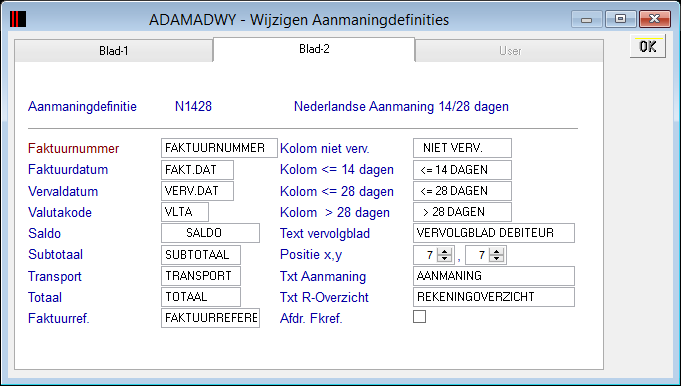Decrease the Positie x value with down arrow
Image resolution: width=681 pixels, height=386 pixels.
point(444,259)
